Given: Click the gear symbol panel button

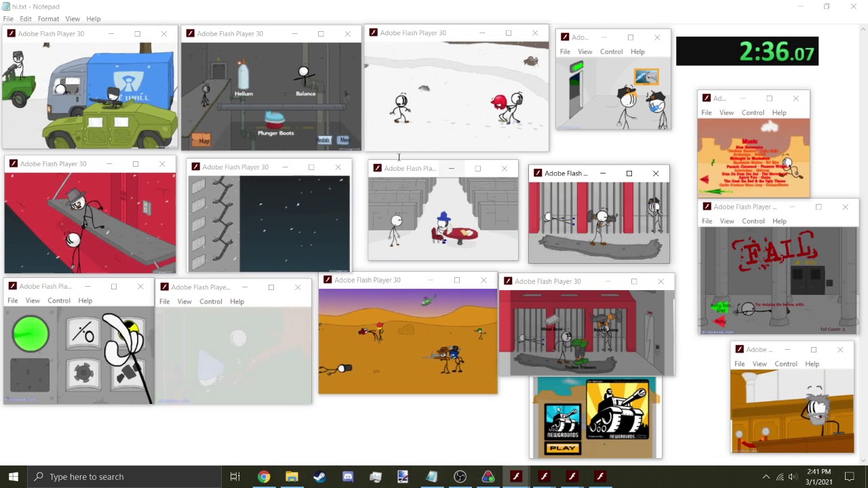Looking at the screenshot, I should [83, 373].
